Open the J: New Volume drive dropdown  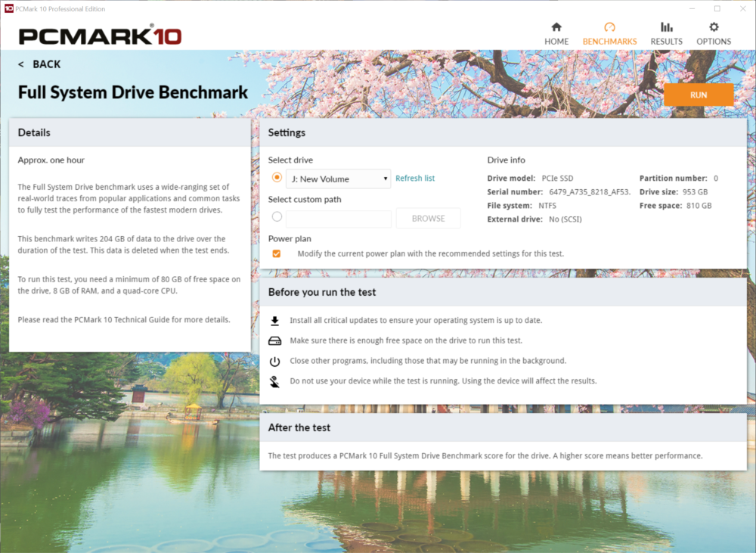pyautogui.click(x=339, y=179)
